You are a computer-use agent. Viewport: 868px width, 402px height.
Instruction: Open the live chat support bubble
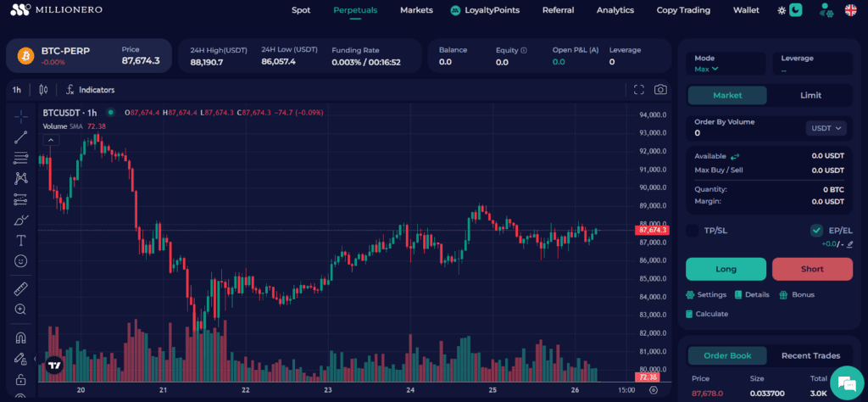pos(846,382)
